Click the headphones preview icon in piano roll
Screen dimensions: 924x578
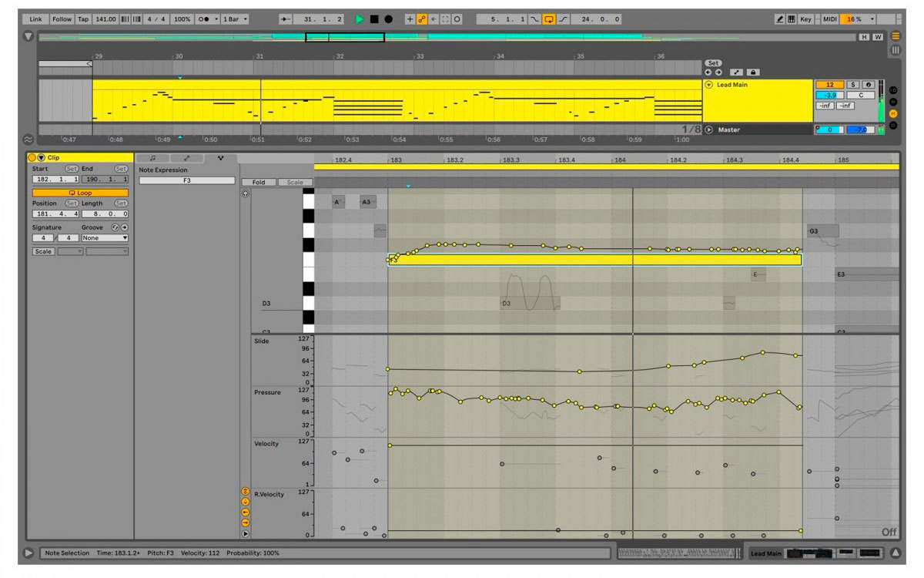pyautogui.click(x=246, y=193)
